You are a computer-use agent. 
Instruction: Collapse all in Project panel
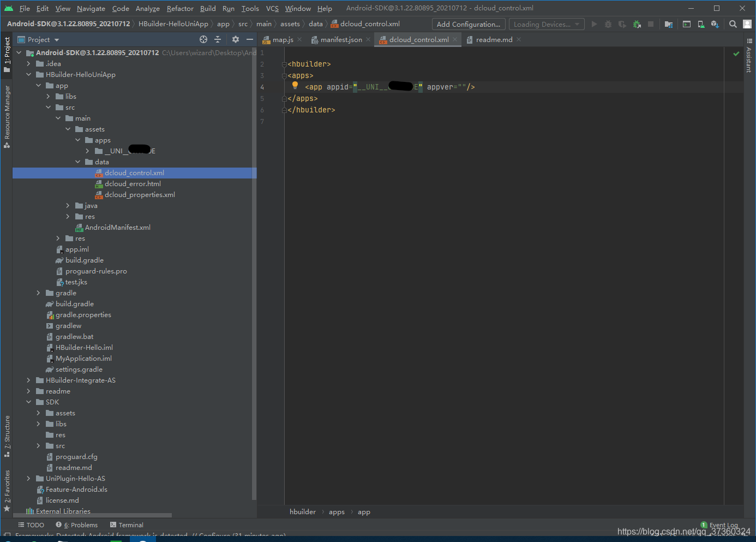(x=218, y=39)
